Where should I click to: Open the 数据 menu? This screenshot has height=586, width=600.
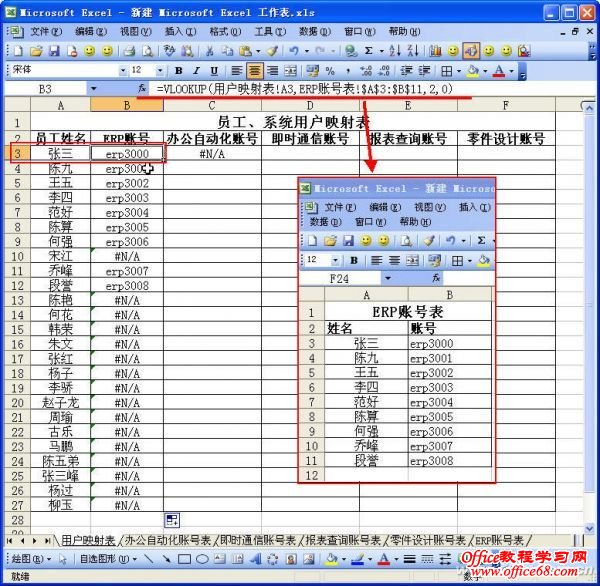pyautogui.click(x=314, y=31)
